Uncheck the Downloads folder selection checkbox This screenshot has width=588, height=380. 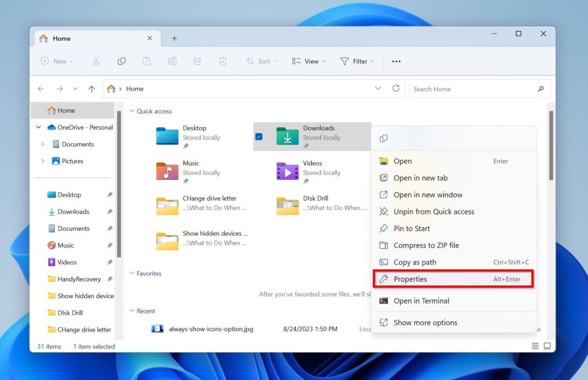click(259, 136)
